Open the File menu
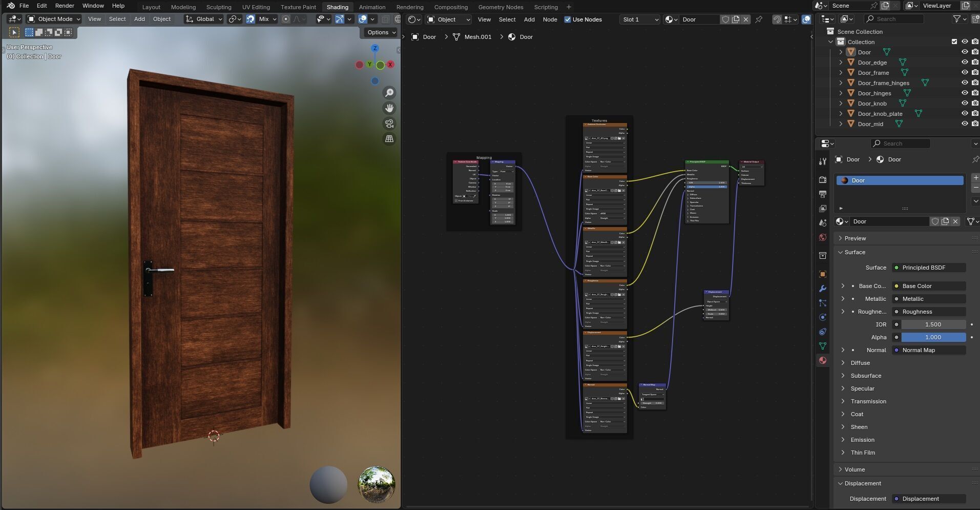The image size is (980, 510). pyautogui.click(x=24, y=6)
